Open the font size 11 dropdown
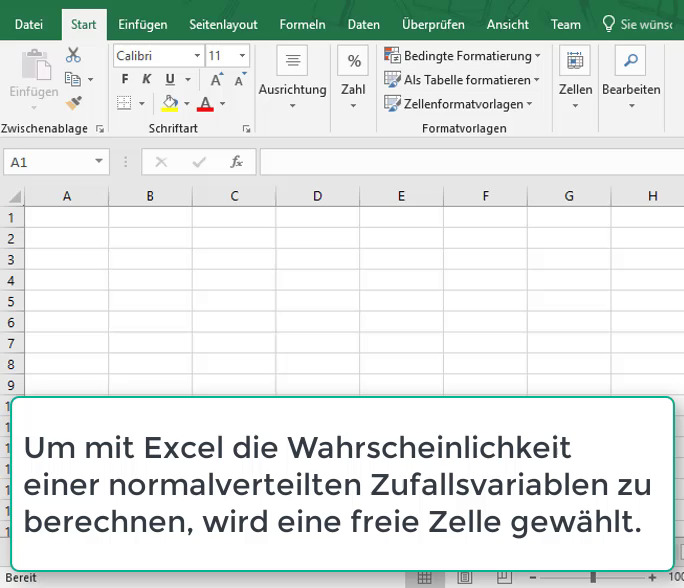Image resolution: width=684 pixels, height=588 pixels. click(242, 55)
